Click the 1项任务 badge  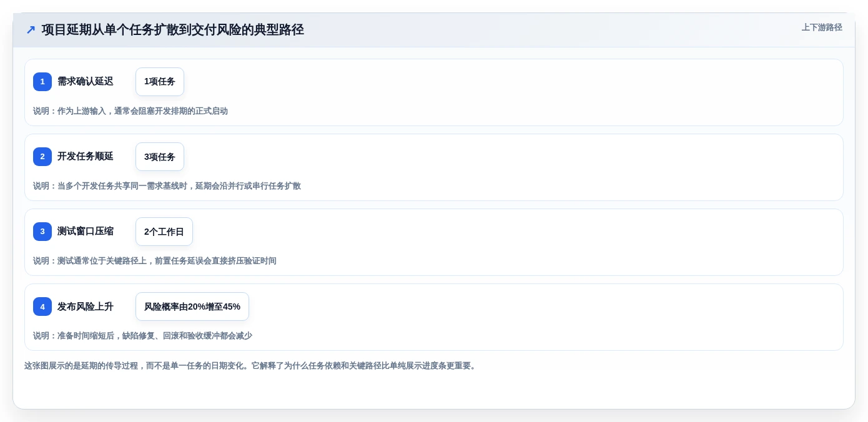click(x=160, y=82)
